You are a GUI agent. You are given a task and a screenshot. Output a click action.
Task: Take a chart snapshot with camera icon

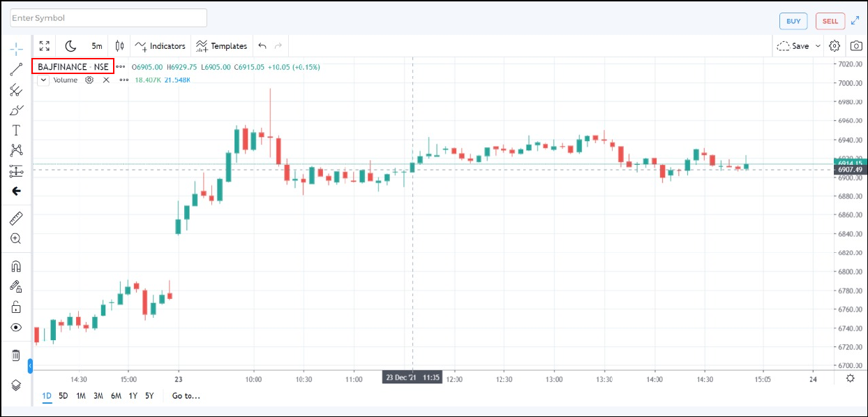(855, 46)
